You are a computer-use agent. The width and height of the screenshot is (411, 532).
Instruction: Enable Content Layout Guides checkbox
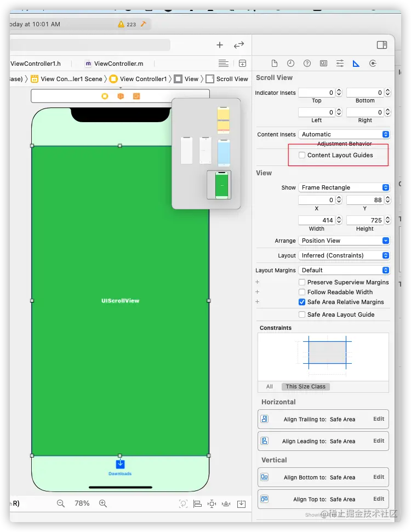pyautogui.click(x=302, y=155)
